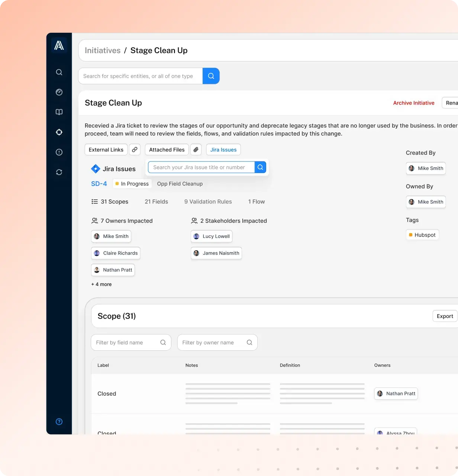Click the Lucy Lowell stakeholder chip

click(212, 236)
